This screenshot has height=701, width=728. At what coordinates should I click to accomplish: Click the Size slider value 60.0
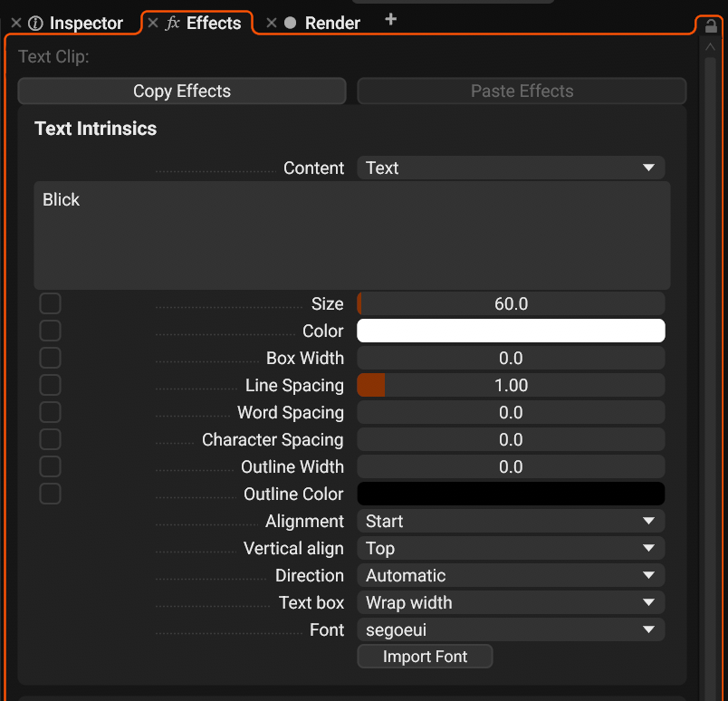coord(511,303)
